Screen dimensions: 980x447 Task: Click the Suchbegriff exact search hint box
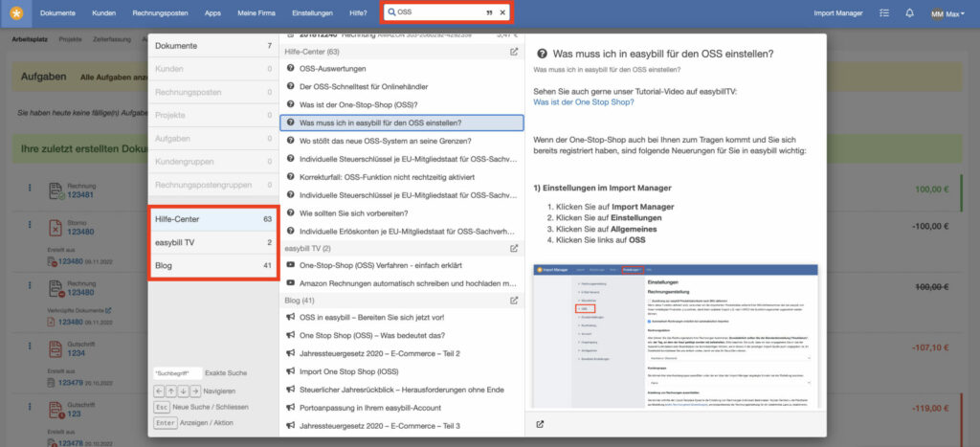tap(177, 373)
